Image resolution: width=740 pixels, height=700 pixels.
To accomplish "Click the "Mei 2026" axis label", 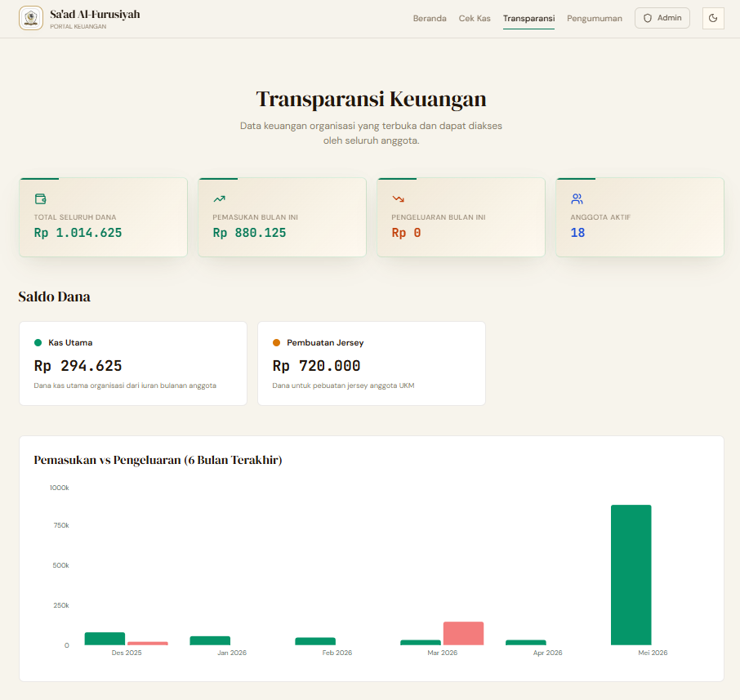I will (x=653, y=653).
